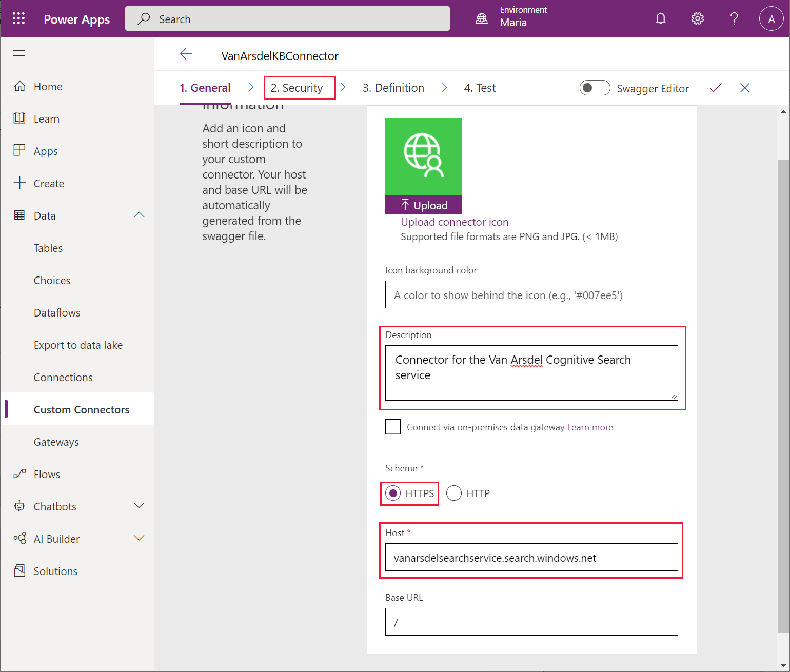This screenshot has height=672, width=790.
Task: Click the Upload connector icon link
Action: click(455, 222)
